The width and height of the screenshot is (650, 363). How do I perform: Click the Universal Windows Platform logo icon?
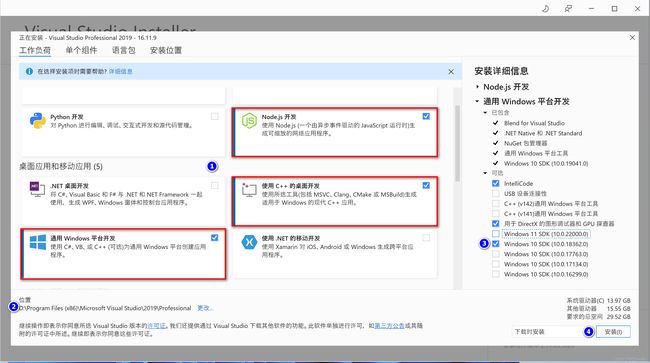[x=38, y=242]
